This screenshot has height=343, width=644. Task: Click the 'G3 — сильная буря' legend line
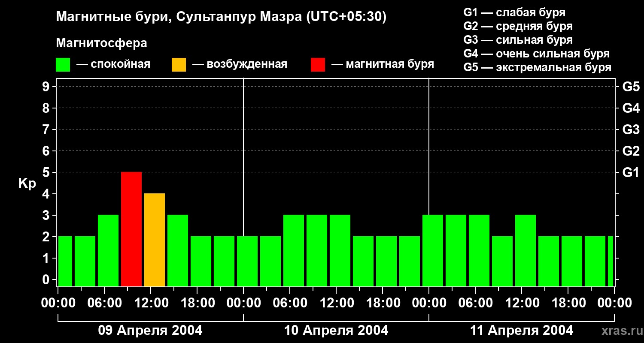pyautogui.click(x=518, y=40)
